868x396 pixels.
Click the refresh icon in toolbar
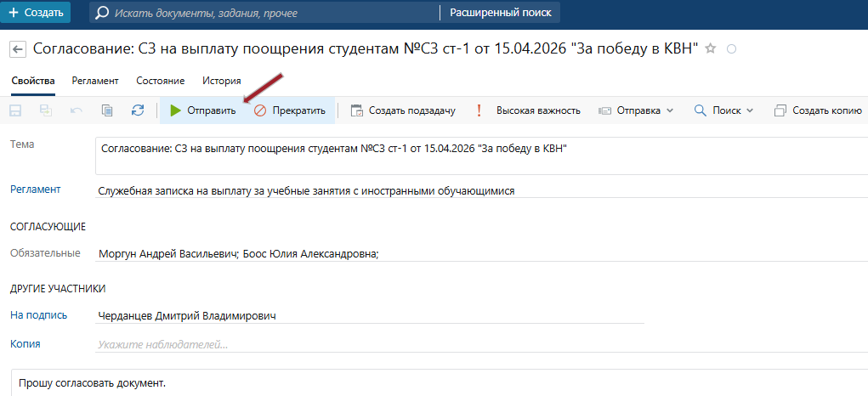(x=138, y=110)
